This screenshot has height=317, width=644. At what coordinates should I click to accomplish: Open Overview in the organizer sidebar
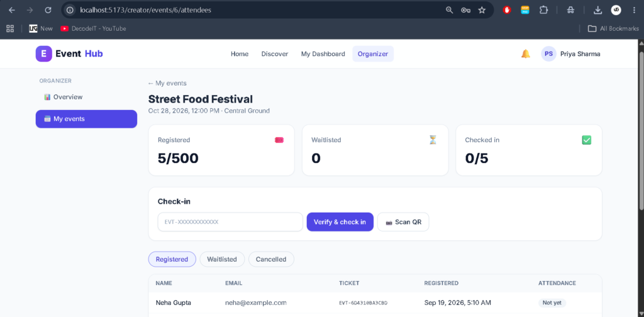tap(86, 97)
